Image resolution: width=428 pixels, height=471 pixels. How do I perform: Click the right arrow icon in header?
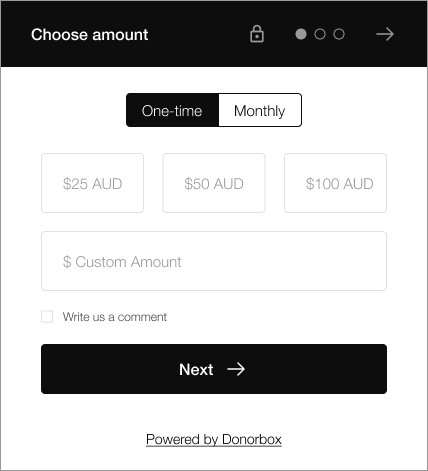385,34
